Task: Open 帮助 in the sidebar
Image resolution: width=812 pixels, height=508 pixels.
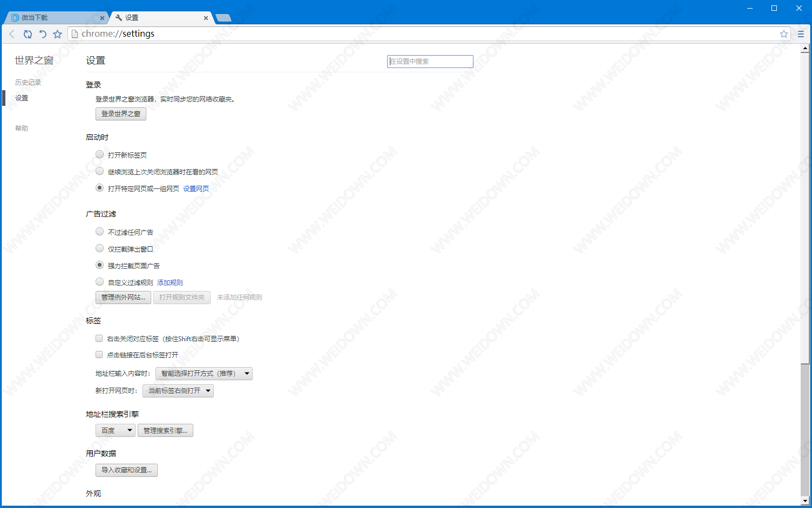Action: coord(22,128)
